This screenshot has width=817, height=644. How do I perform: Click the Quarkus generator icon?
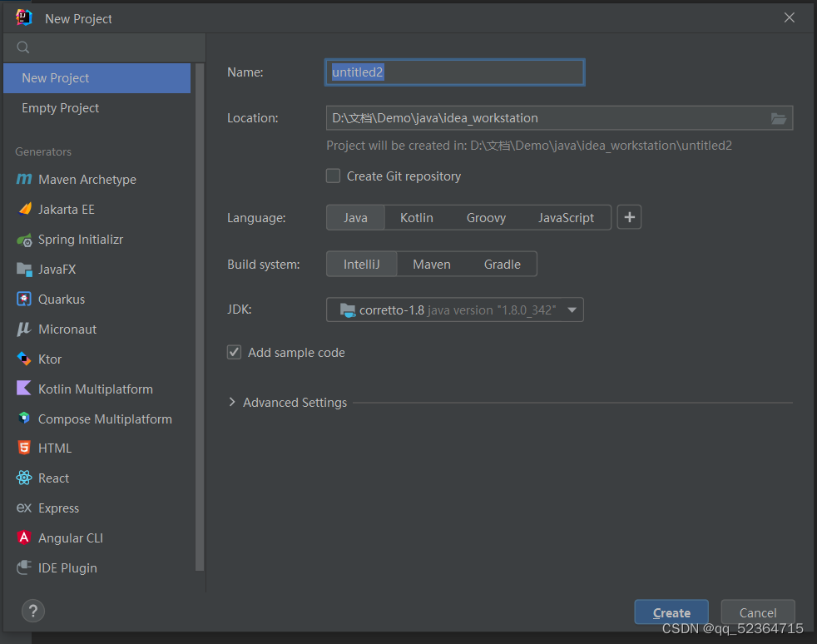[24, 299]
